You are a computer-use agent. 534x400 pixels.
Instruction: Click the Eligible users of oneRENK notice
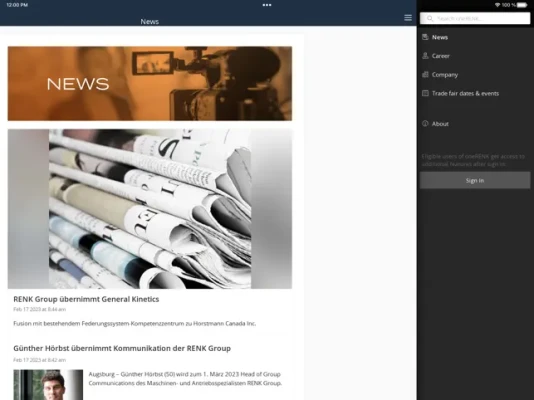[473, 160]
